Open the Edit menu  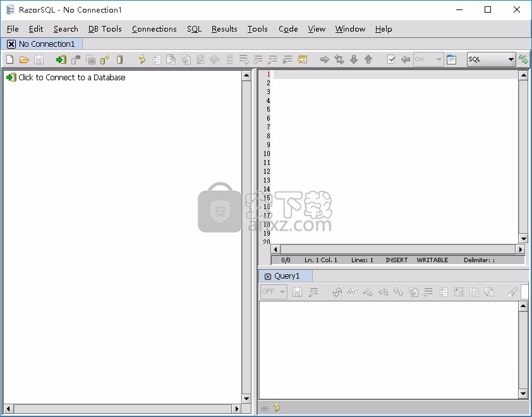(x=36, y=29)
